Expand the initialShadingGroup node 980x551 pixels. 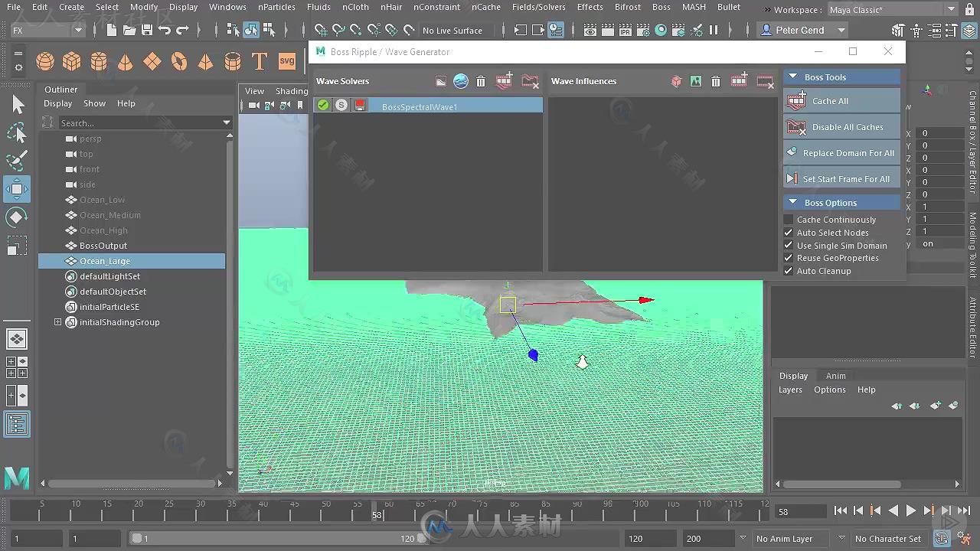click(x=57, y=322)
